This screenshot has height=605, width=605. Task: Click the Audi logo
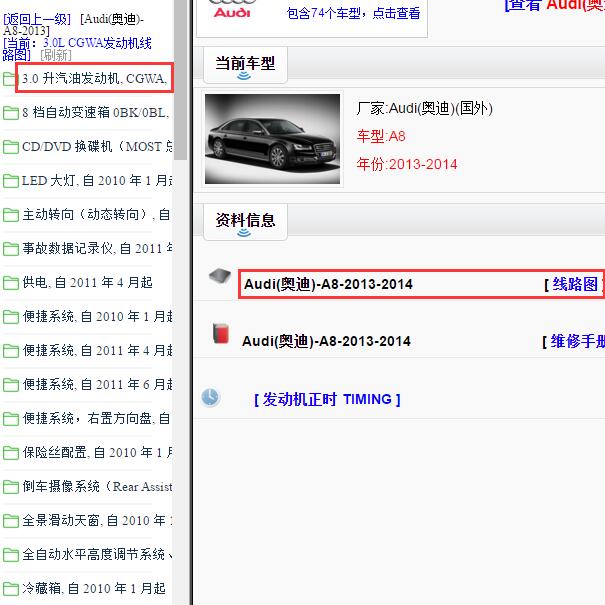coord(232,8)
